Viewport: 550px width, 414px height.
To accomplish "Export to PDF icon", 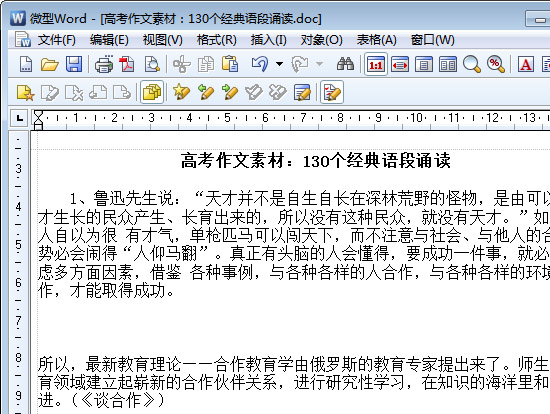I will (127, 64).
